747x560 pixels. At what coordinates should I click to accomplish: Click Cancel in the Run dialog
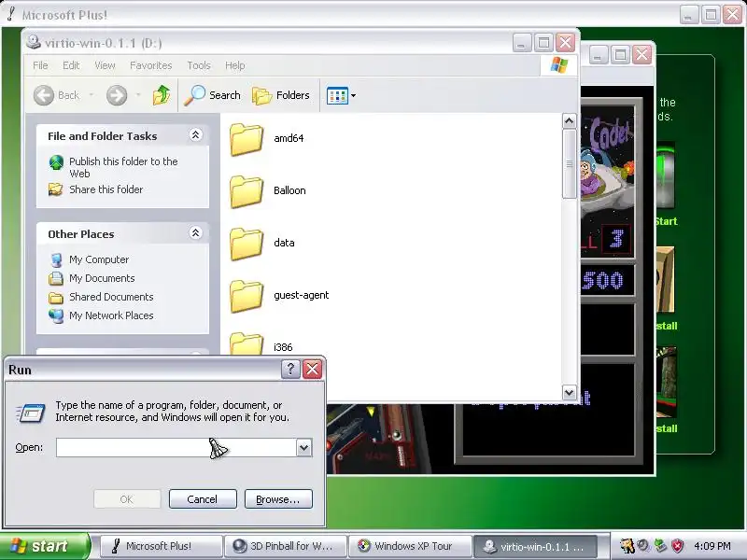(x=203, y=499)
